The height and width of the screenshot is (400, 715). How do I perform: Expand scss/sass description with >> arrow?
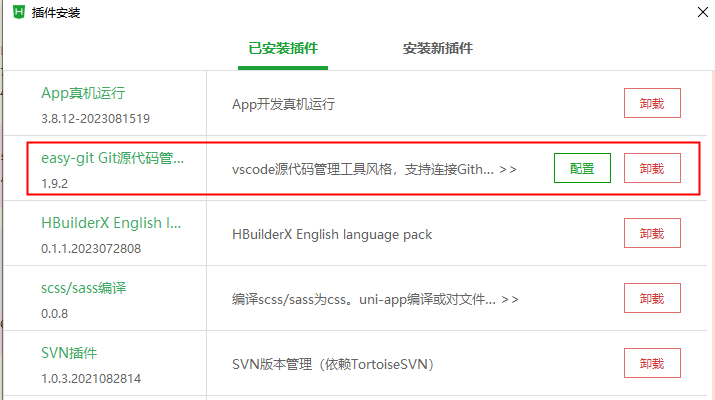tap(510, 300)
